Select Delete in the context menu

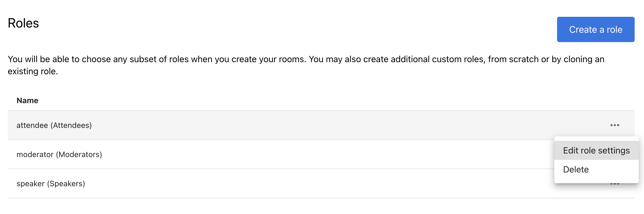click(576, 169)
